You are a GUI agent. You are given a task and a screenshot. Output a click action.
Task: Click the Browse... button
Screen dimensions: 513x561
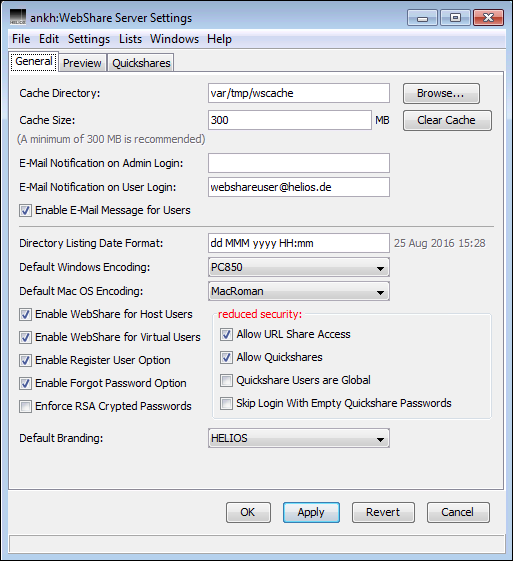[441, 93]
